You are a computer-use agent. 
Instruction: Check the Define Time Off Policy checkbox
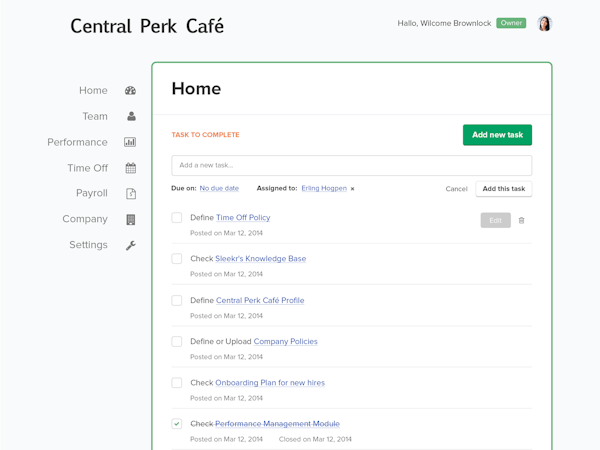pos(177,218)
